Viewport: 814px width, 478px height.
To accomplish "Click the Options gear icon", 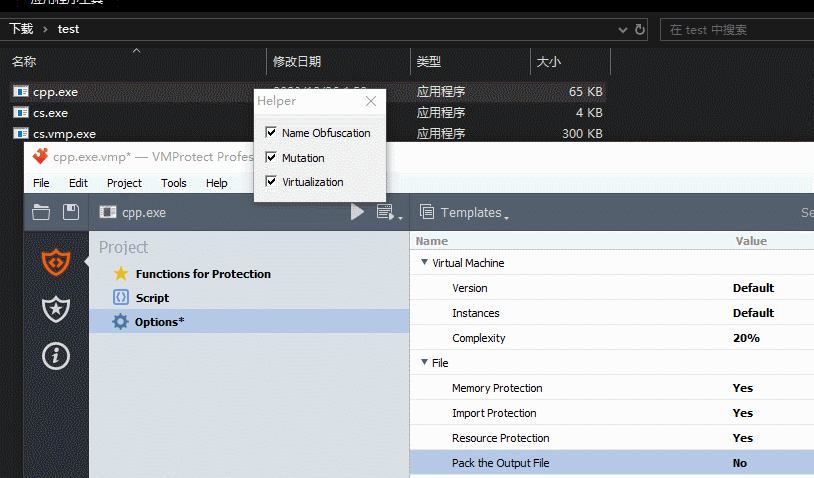I will (x=120, y=322).
